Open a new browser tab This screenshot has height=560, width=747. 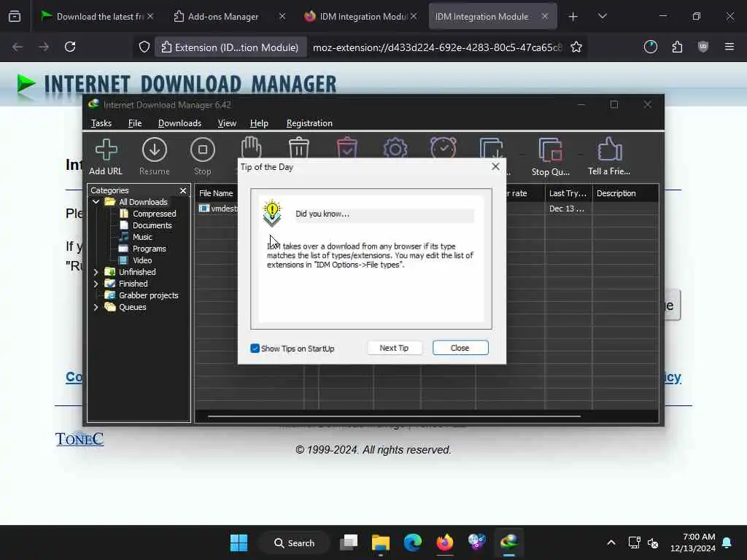pyautogui.click(x=573, y=17)
